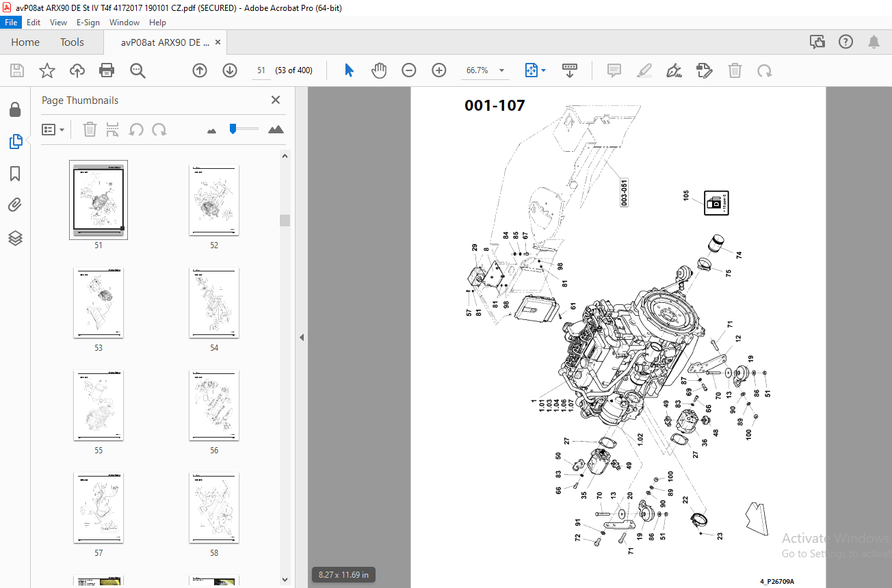Zoom out with the minus button
892x588 pixels.
pyautogui.click(x=409, y=70)
